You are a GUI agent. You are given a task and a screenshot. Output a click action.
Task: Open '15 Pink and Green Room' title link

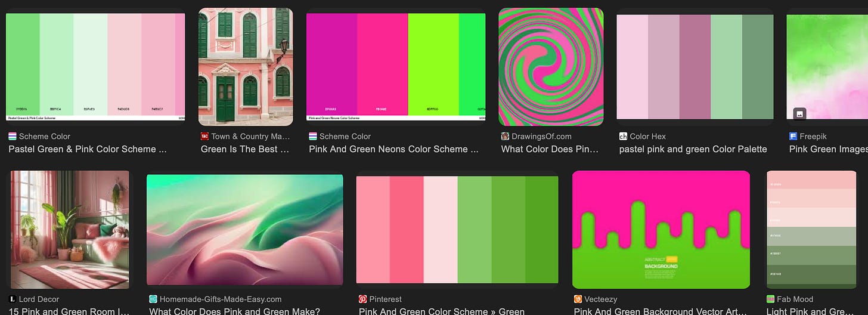[x=68, y=311]
